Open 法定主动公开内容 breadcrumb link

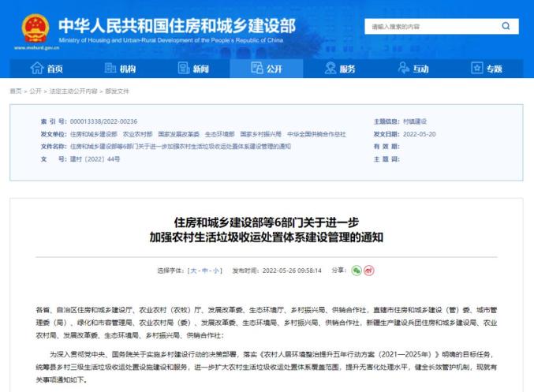tap(73, 91)
